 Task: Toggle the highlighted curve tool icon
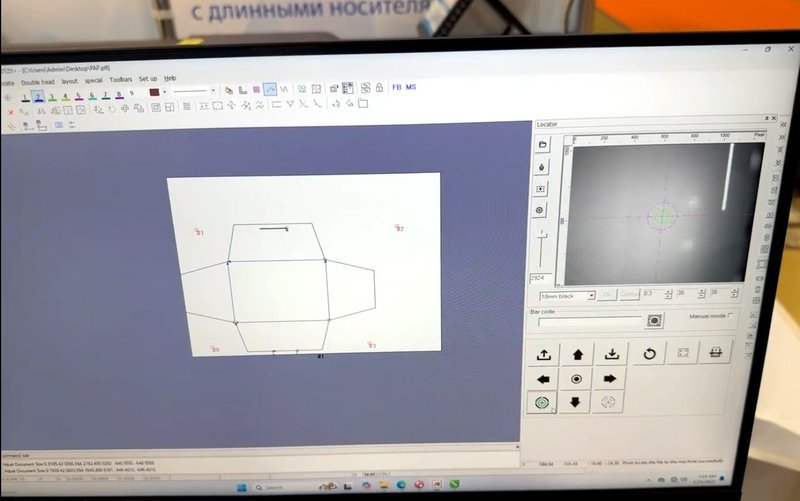pyautogui.click(x=270, y=89)
